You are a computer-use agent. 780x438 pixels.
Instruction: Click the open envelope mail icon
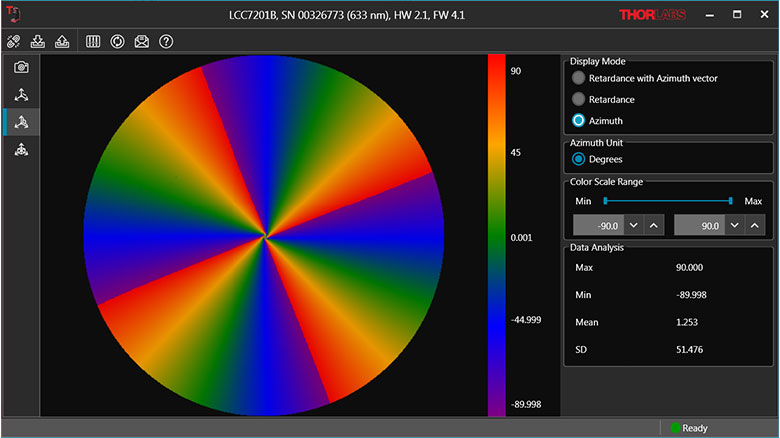[x=142, y=41]
